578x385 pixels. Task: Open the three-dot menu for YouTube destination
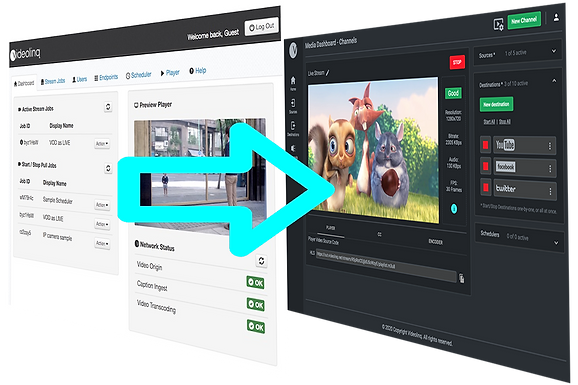click(550, 146)
